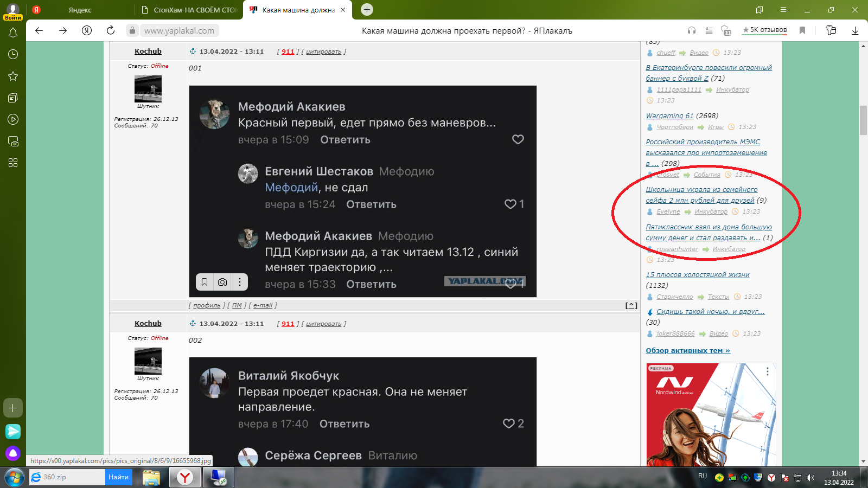Screen dimensions: 868x488
Task: Open the comment screenshot image in post 001
Action: coord(363,191)
